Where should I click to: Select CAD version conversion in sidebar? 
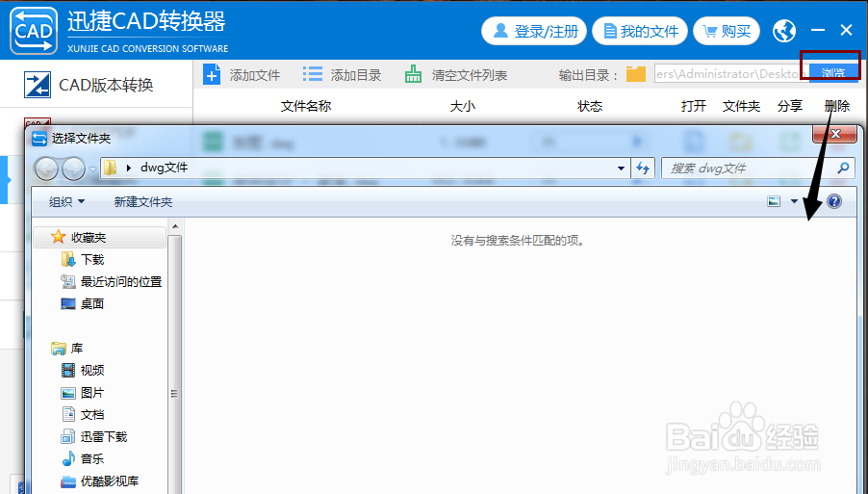pos(96,85)
